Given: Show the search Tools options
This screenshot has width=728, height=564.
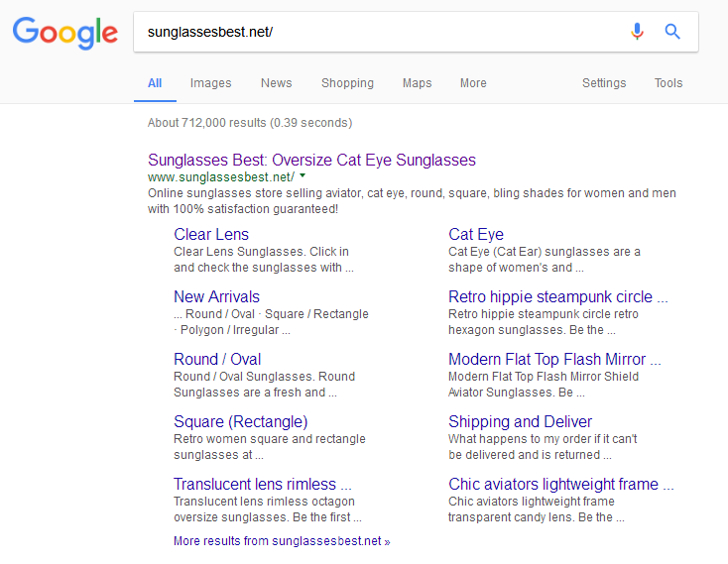Looking at the screenshot, I should pos(668,83).
